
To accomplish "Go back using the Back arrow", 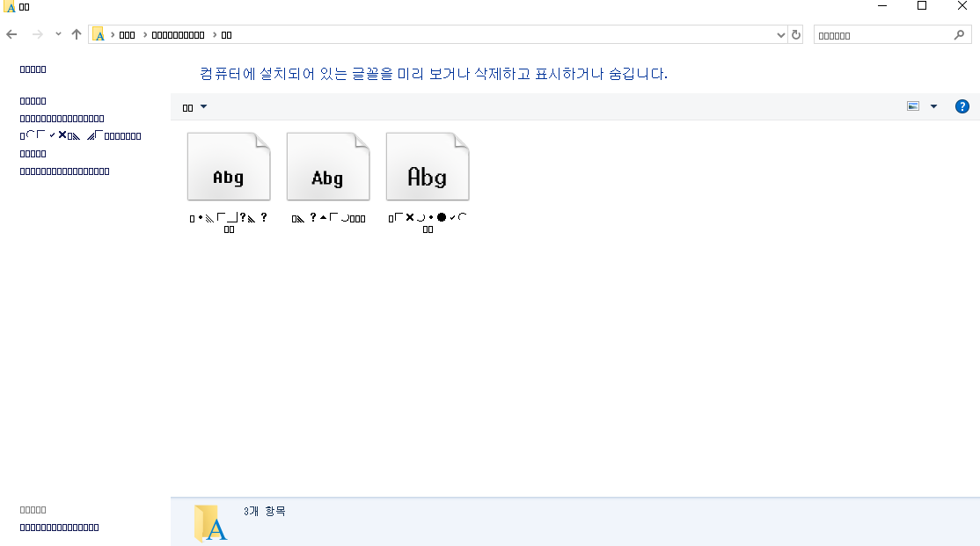I will point(11,34).
